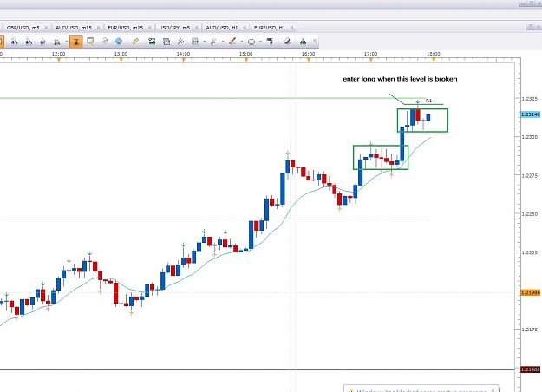The image size is (542, 392).
Task: Click the 1.2225 price axis label
Action: 530,252
